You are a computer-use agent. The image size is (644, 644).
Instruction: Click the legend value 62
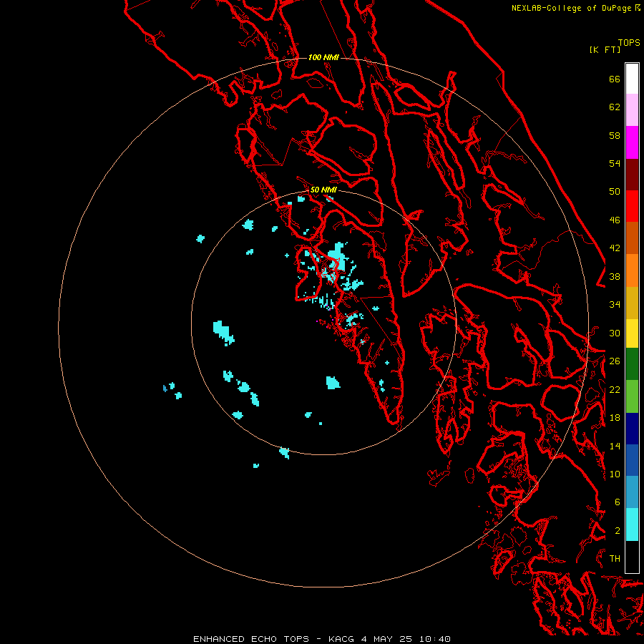[x=615, y=107]
